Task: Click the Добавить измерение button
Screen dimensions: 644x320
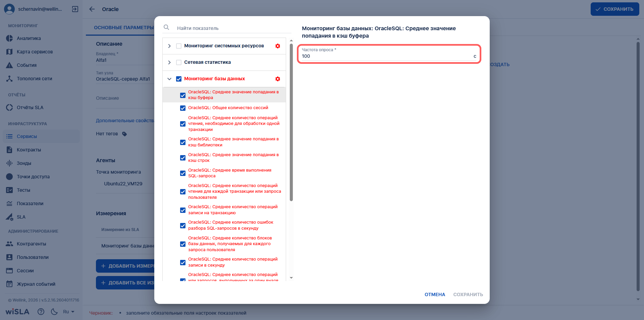Action: click(125, 266)
